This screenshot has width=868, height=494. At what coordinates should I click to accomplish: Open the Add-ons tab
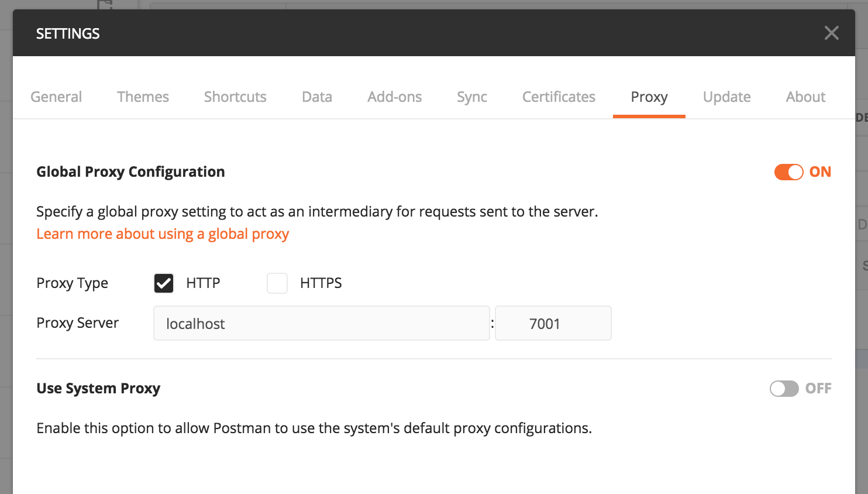pos(394,97)
